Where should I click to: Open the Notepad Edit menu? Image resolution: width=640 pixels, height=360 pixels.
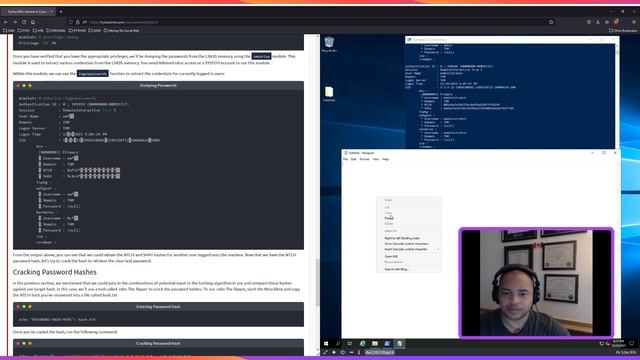click(353, 159)
